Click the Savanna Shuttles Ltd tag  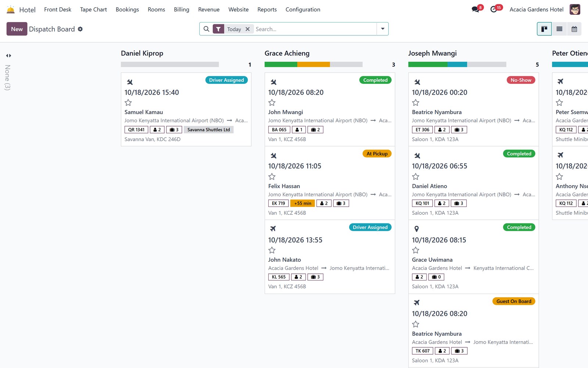[208, 130]
